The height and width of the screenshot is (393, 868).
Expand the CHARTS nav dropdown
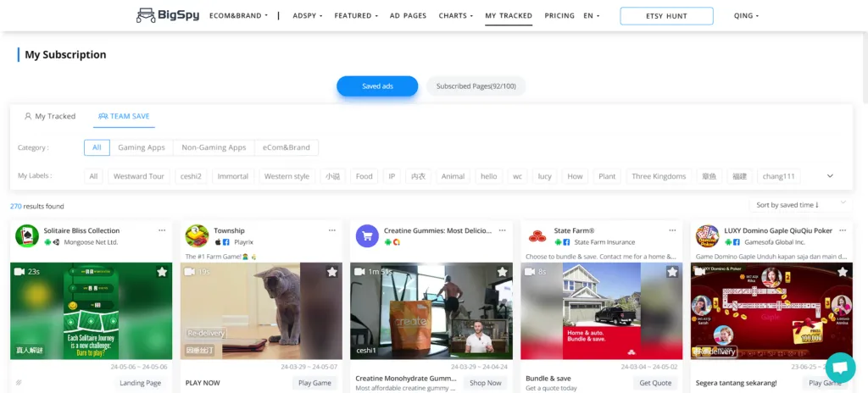click(x=455, y=15)
